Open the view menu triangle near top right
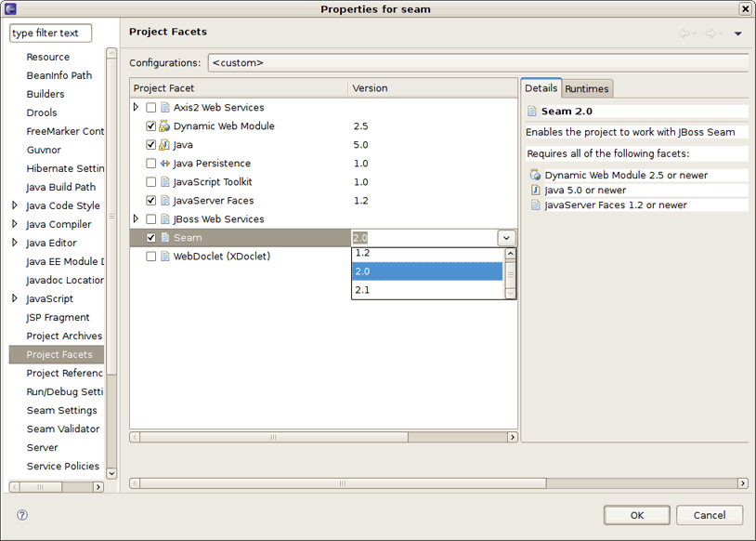This screenshot has height=541, width=756. 738,33
